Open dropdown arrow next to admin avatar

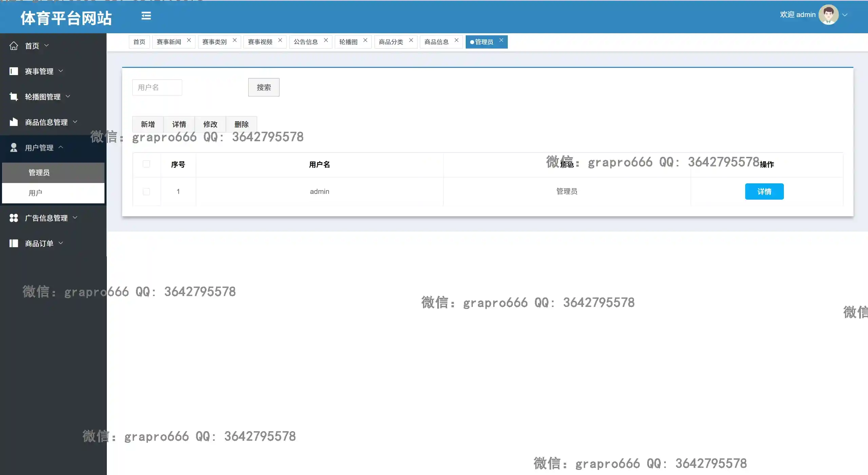tap(845, 15)
